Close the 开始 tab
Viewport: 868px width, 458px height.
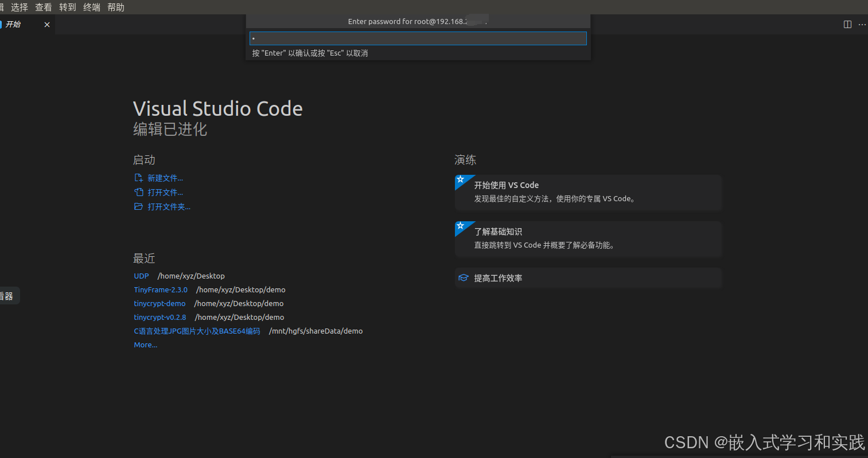tap(46, 24)
